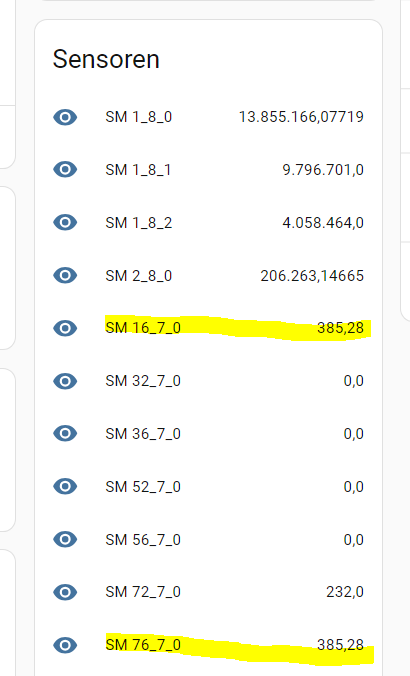The width and height of the screenshot is (410, 676).
Task: Click the eye icon beside SM 56_7_0
Action: point(65,539)
